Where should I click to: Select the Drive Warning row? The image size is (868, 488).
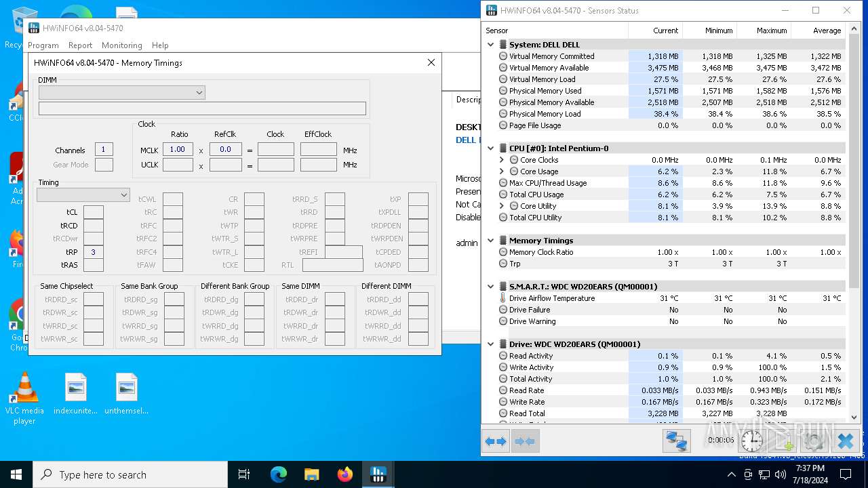pyautogui.click(x=664, y=321)
